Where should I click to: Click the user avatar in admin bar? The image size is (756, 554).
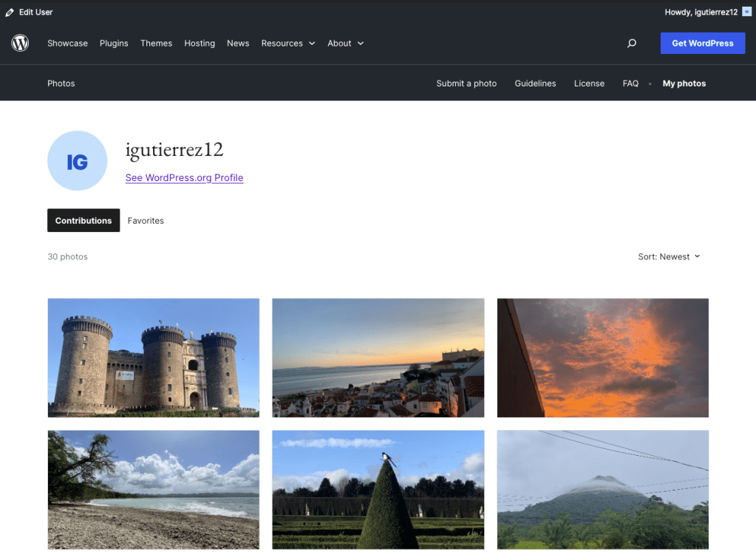(x=746, y=12)
